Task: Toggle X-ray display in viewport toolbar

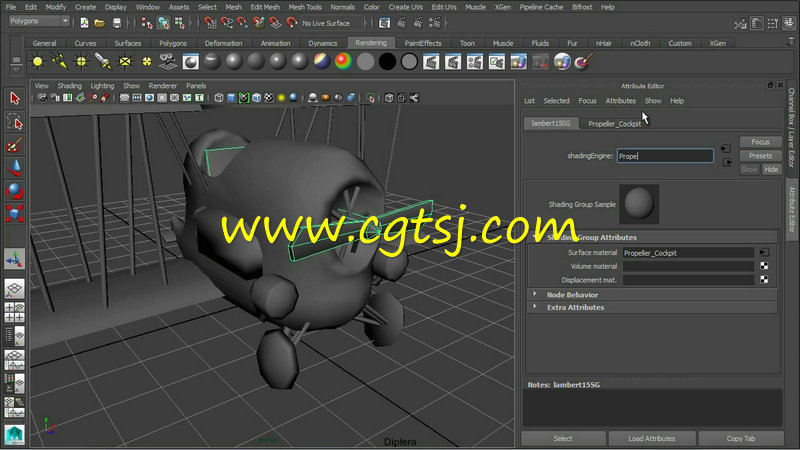Action: click(389, 98)
